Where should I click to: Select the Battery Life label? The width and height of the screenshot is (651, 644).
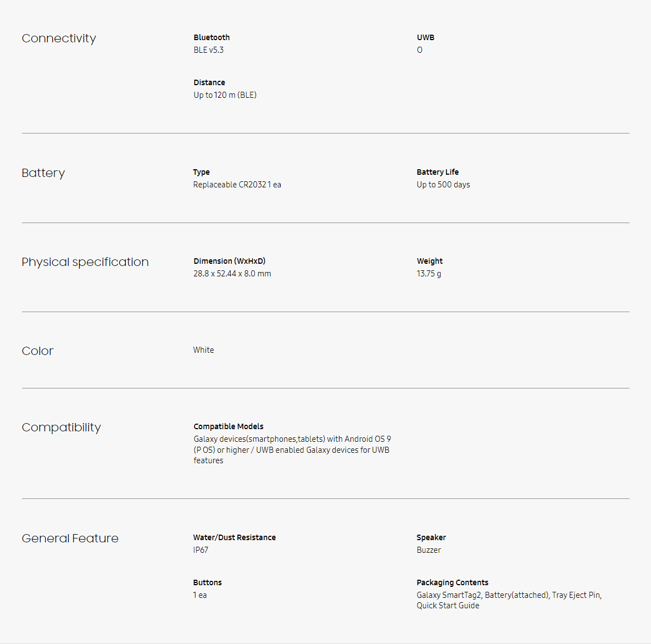point(438,172)
